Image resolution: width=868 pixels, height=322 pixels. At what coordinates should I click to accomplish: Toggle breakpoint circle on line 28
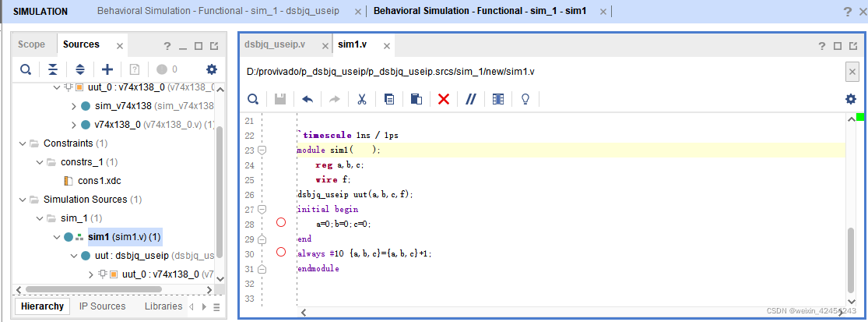click(281, 222)
